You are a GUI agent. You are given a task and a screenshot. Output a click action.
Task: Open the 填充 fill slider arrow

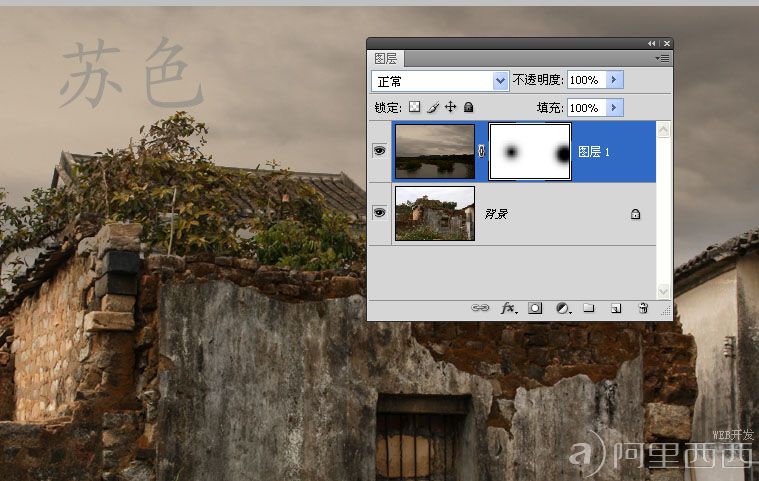[x=614, y=107]
